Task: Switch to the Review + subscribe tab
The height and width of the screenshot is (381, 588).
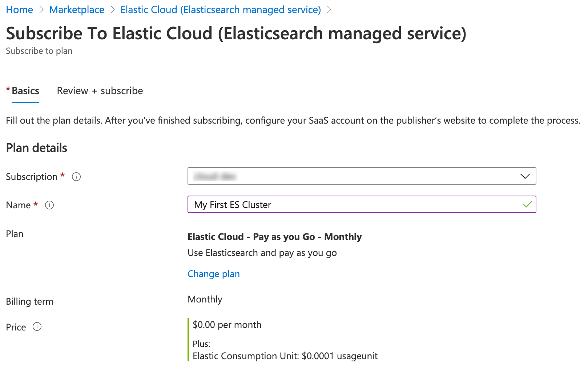Action: coord(99,91)
